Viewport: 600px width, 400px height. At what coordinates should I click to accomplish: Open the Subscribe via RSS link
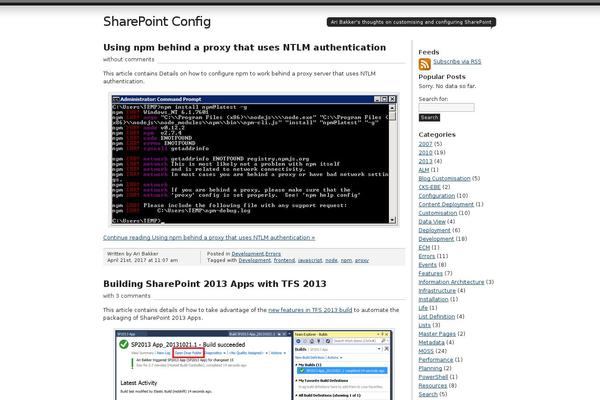tap(457, 61)
